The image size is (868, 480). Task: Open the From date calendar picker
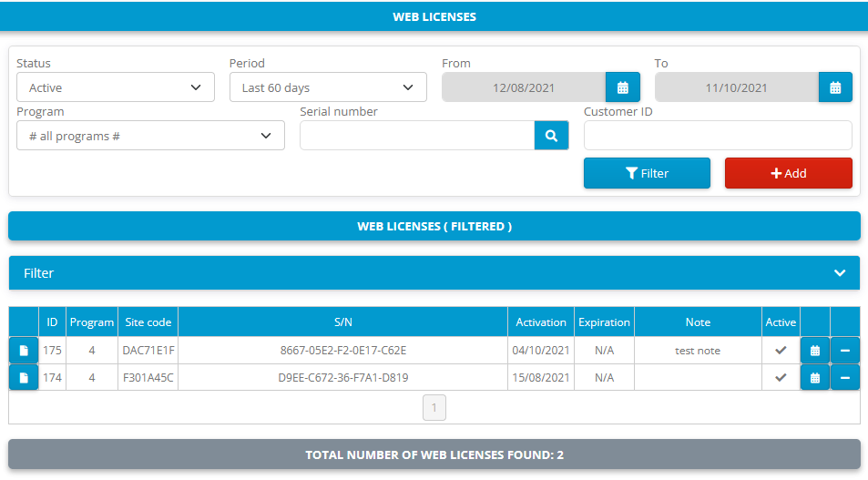623,87
